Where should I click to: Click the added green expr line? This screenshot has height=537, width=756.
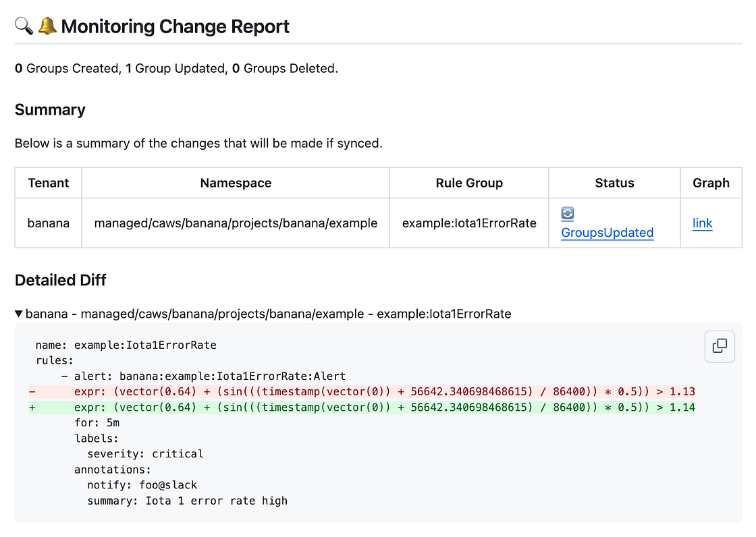click(385, 407)
